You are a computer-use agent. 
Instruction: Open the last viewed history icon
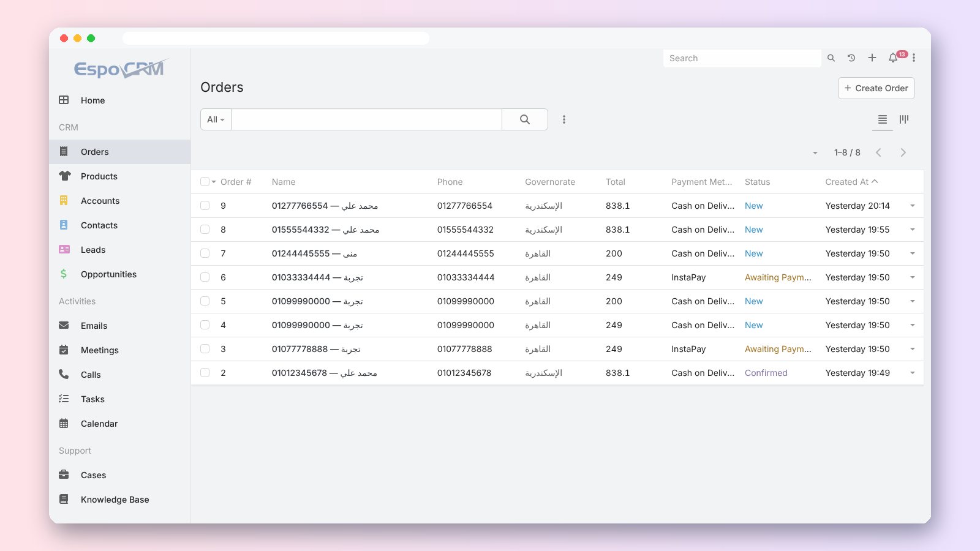tap(851, 58)
